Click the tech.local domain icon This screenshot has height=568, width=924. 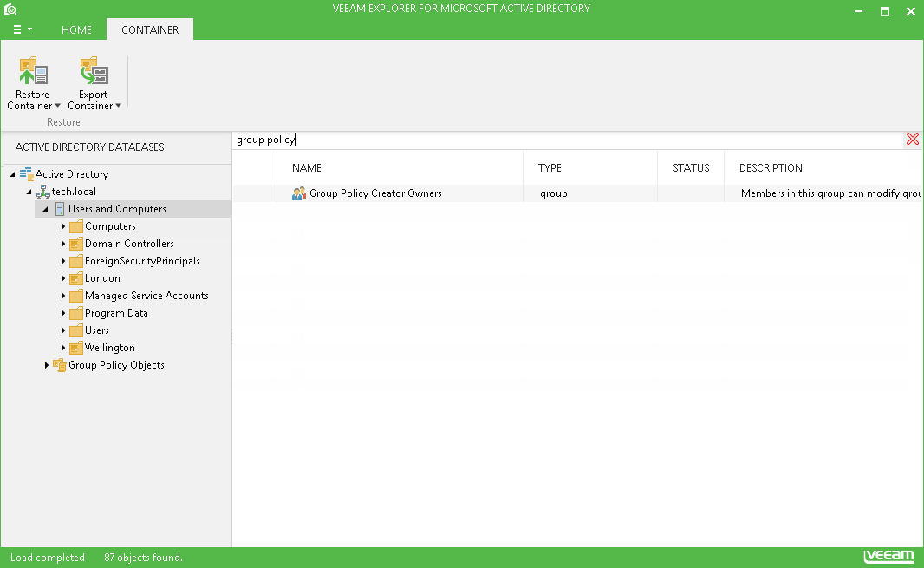tap(43, 192)
